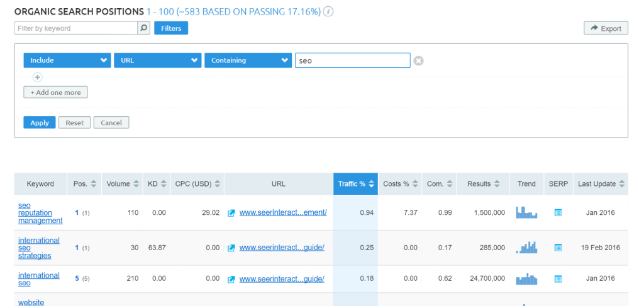This screenshot has height=306, width=644.
Task: View SERP snapshot for international seo strategies
Action: coord(558,248)
